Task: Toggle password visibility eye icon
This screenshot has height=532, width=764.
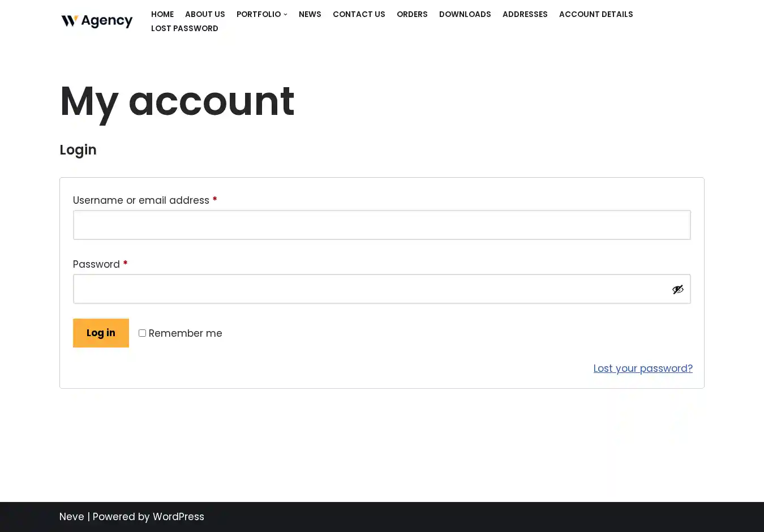Action: [677, 289]
